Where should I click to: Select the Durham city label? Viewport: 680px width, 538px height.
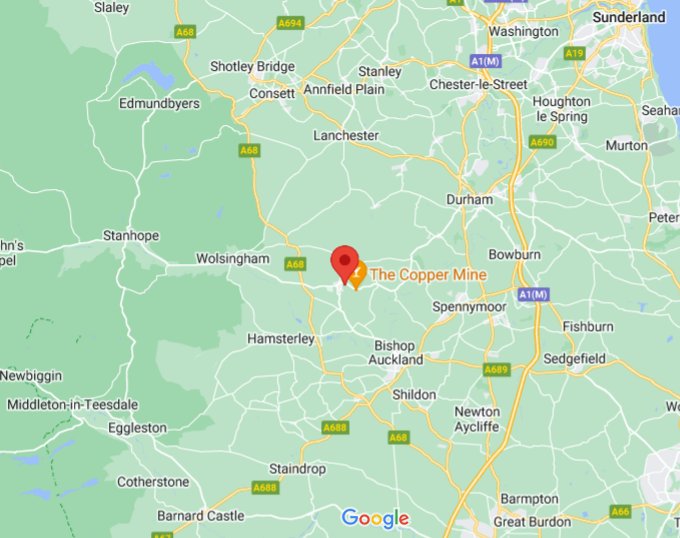coord(470,200)
